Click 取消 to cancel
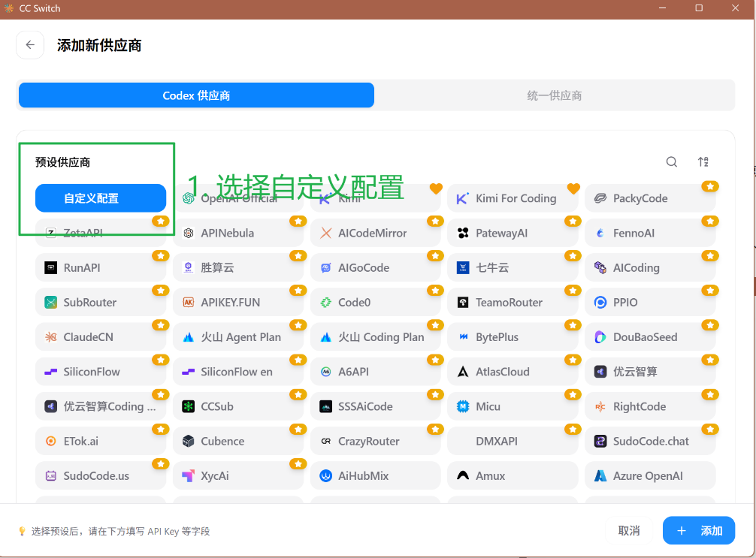The width and height of the screenshot is (756, 558). click(x=629, y=530)
